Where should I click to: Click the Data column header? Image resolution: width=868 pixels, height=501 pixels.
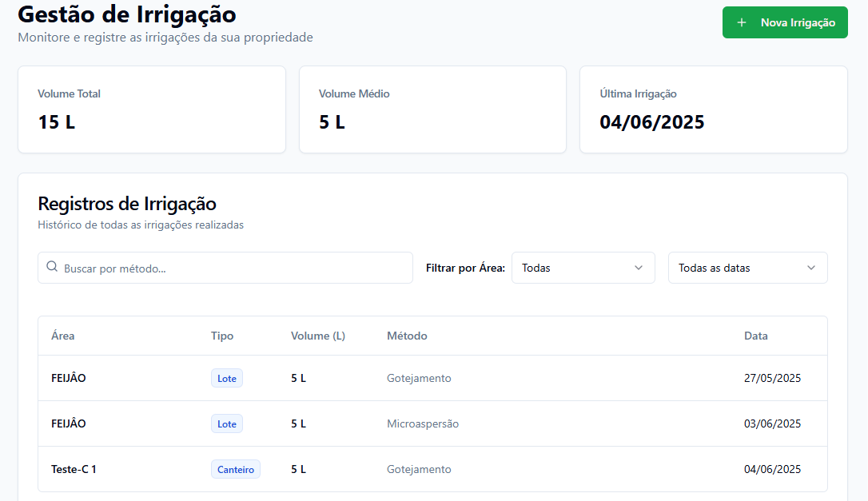[x=755, y=336]
